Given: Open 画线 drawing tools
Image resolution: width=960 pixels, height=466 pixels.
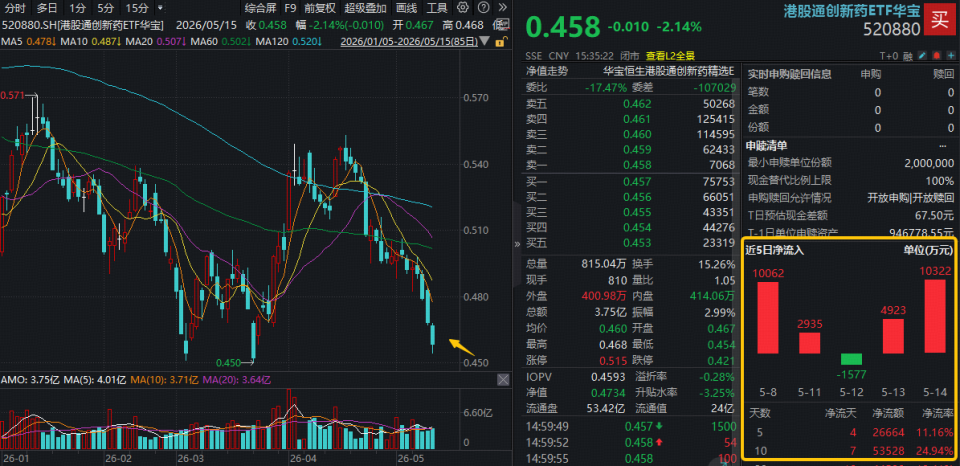Looking at the screenshot, I should (x=406, y=8).
